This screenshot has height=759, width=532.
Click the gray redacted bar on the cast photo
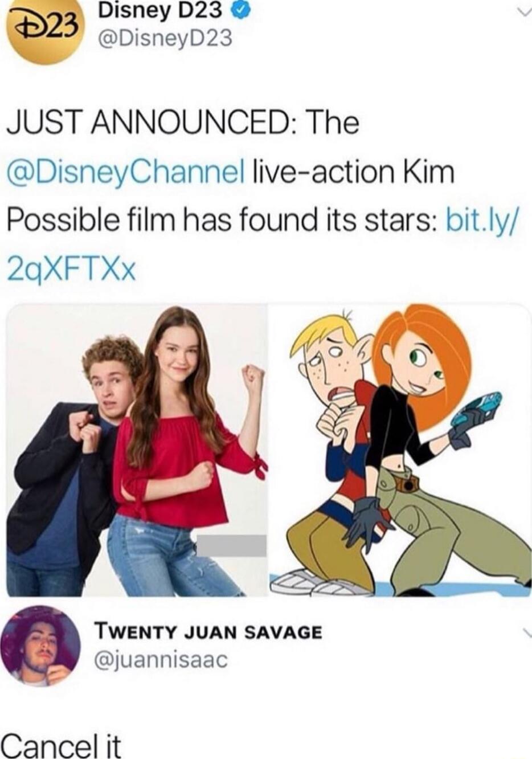pyautogui.click(x=230, y=545)
